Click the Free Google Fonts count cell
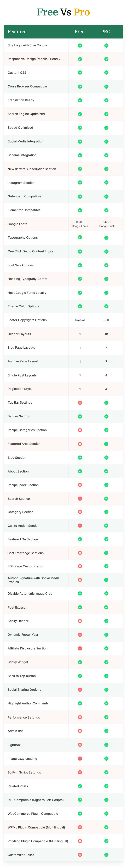Screen dimensions: 127x868 pyautogui.click(x=80, y=224)
